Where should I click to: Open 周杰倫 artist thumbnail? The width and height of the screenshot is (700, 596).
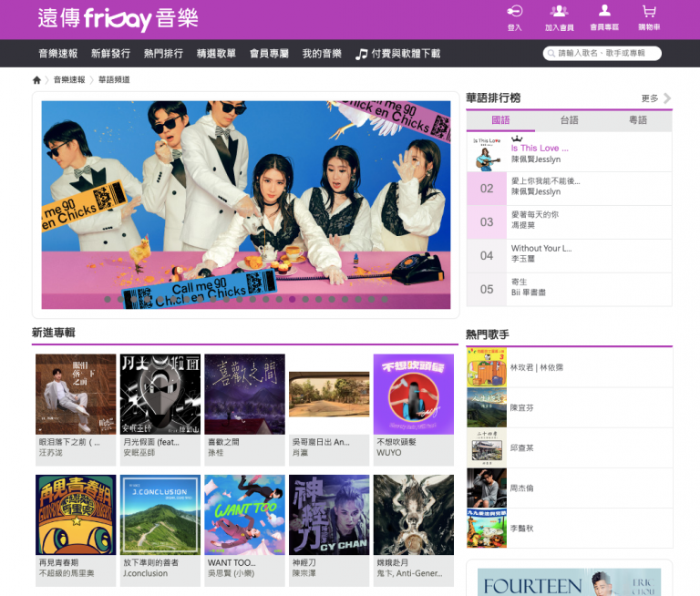coord(486,488)
